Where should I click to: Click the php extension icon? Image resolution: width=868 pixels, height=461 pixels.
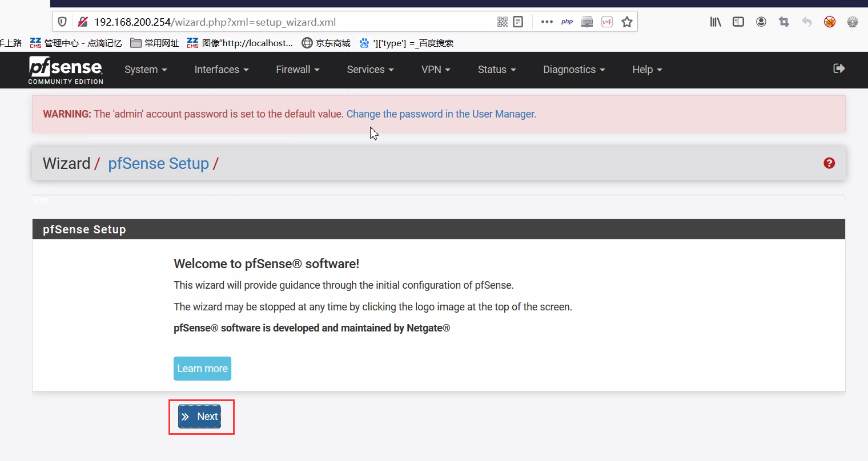tap(567, 22)
